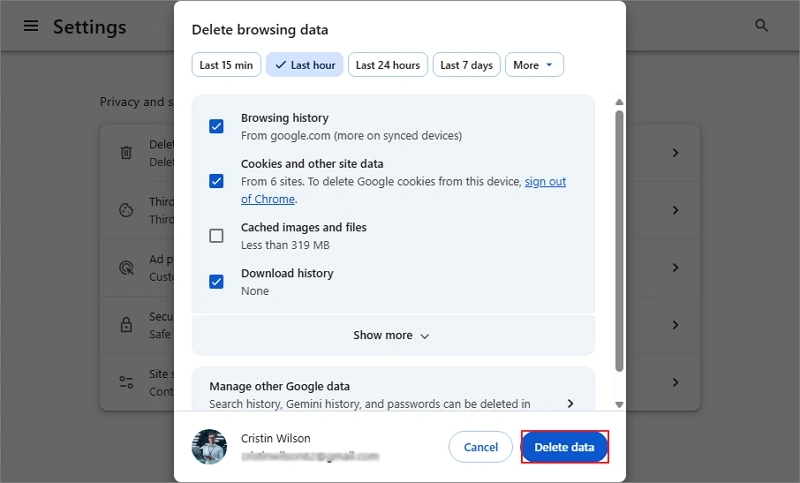Select the Ad privacy target icon

click(126, 267)
